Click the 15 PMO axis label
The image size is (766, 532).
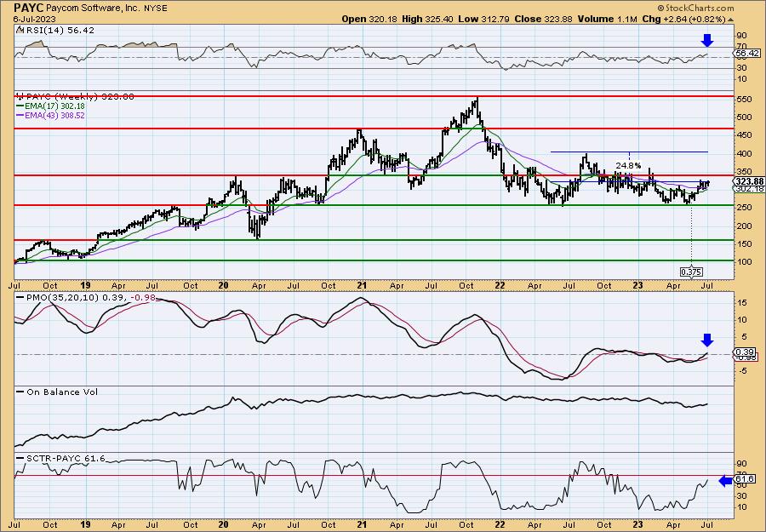(x=741, y=303)
